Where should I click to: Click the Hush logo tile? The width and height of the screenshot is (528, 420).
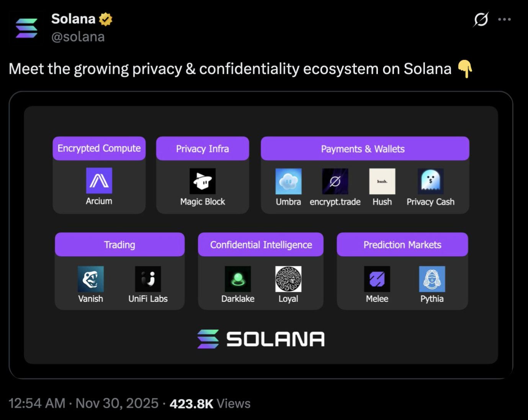click(382, 181)
